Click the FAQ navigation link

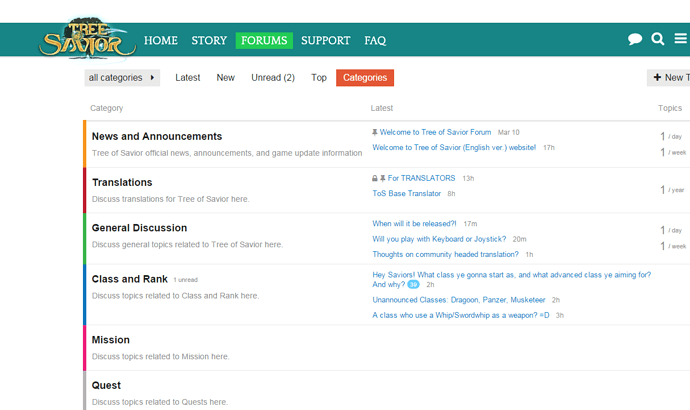coord(375,41)
